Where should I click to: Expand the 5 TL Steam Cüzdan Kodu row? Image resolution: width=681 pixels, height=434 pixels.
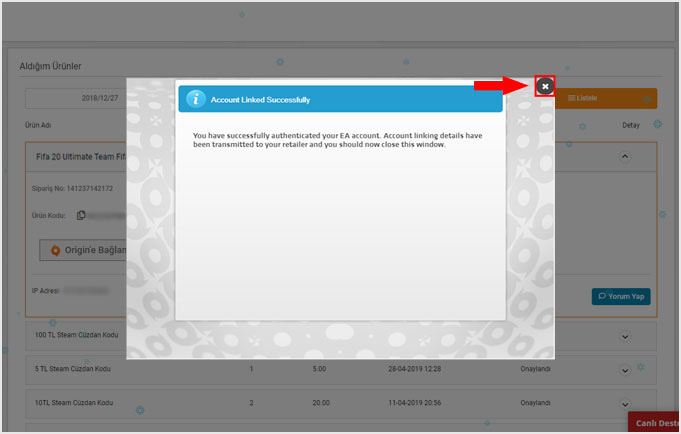(626, 370)
